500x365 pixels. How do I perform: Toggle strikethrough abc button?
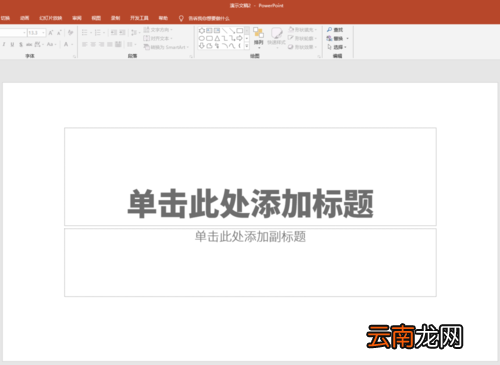29,44
